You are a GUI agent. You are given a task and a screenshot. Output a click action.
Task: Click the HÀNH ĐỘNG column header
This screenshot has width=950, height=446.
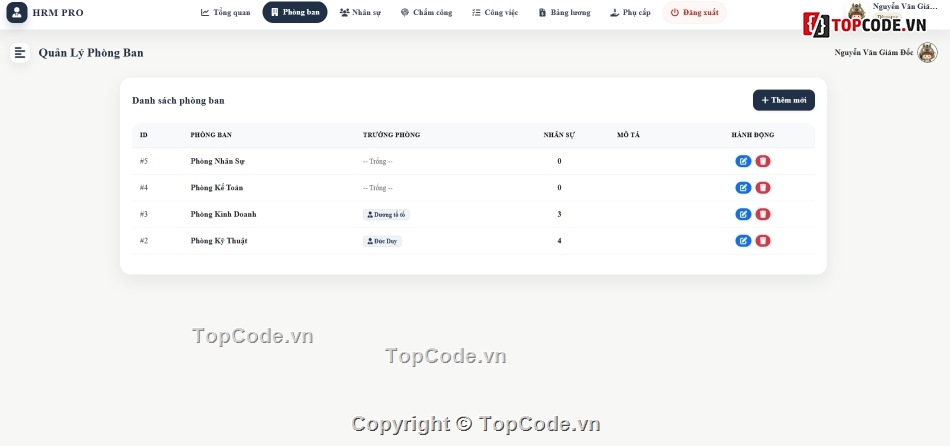tap(753, 135)
